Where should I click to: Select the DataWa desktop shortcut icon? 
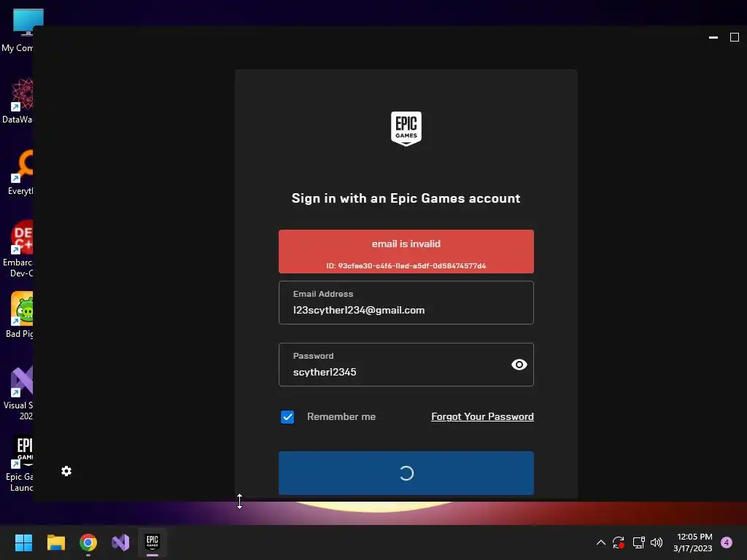[18, 101]
